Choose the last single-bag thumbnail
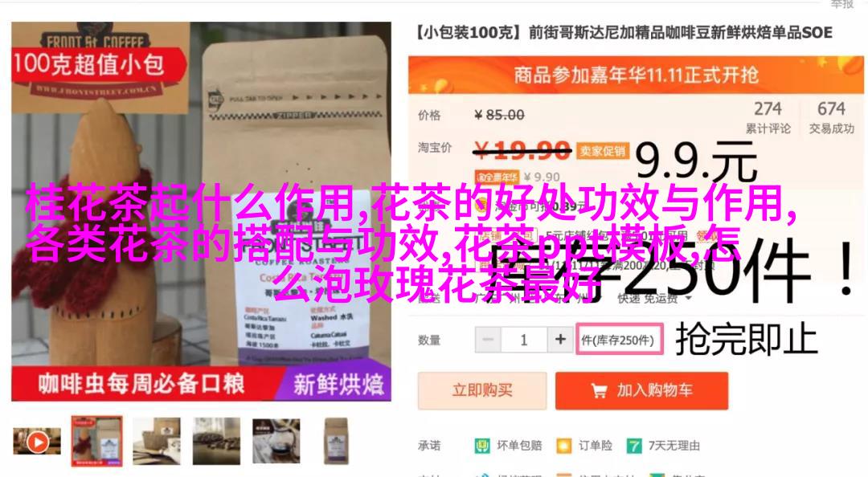 coord(336,441)
